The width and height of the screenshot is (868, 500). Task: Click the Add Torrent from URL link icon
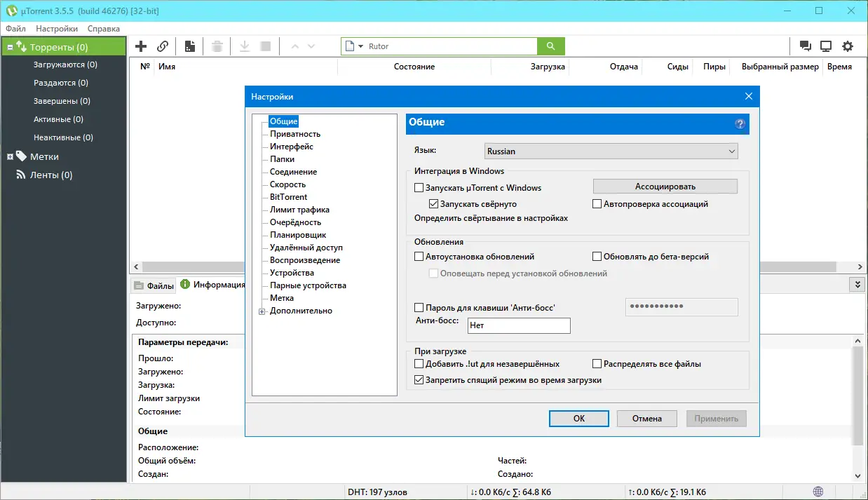(x=163, y=46)
